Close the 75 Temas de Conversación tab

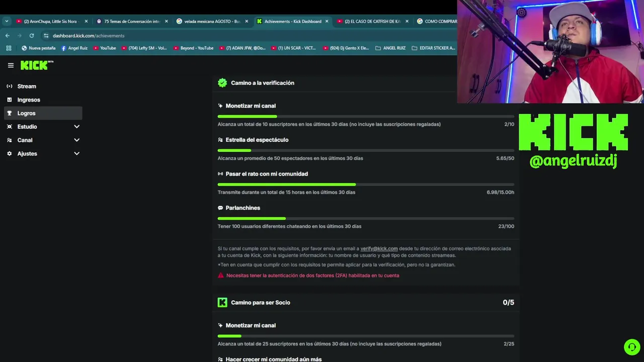pyautogui.click(x=167, y=21)
